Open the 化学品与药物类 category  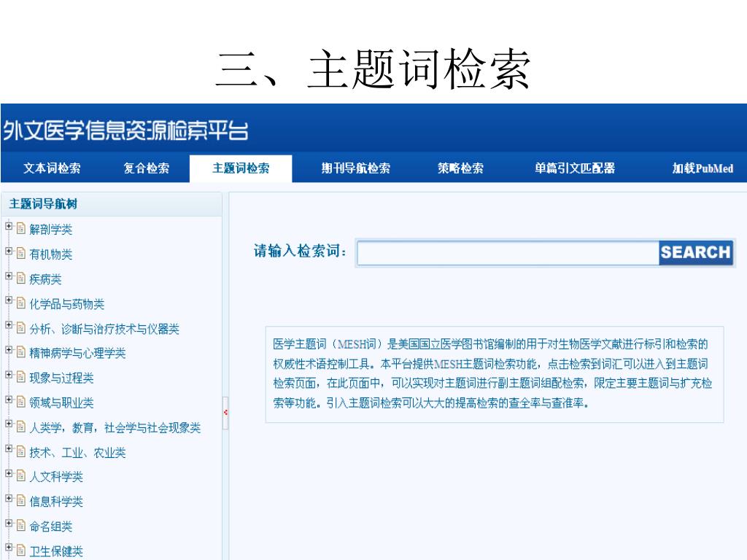pyautogui.click(x=66, y=304)
